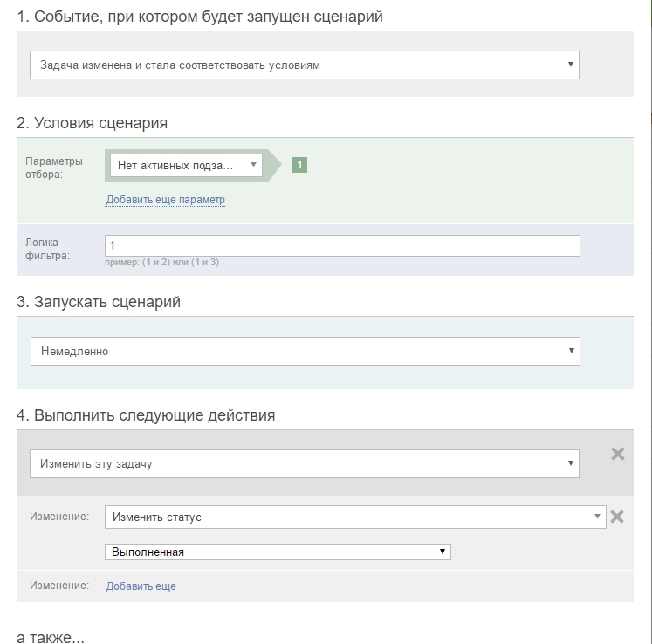Viewport: 652px width, 644px height.
Task: Click the green parameter number 1 badge
Action: (x=299, y=164)
